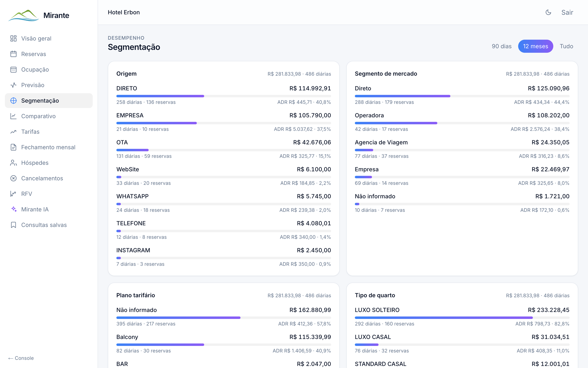Click the Ocupação calendar icon
The width and height of the screenshot is (588, 368).
(x=13, y=70)
